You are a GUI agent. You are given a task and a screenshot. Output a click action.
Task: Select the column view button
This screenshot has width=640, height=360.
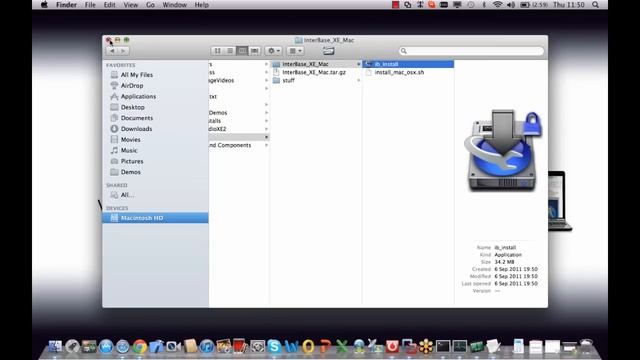(242, 51)
